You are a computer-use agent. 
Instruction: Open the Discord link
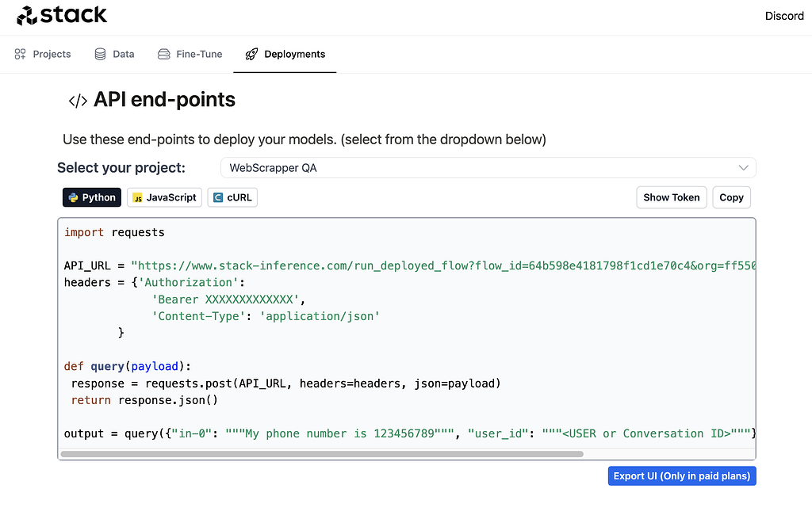(783, 16)
